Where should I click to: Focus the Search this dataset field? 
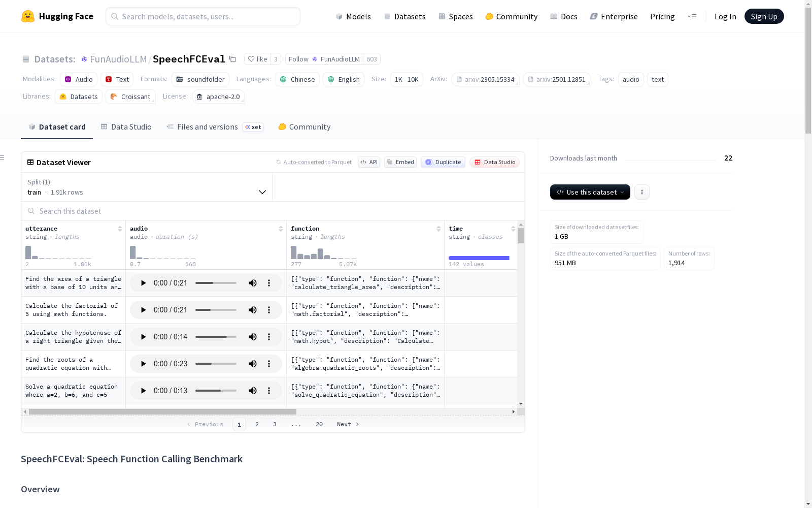[273, 211]
